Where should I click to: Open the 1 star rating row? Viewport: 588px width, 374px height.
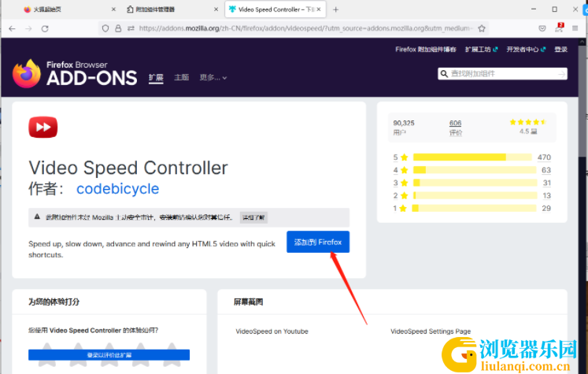[x=472, y=208]
